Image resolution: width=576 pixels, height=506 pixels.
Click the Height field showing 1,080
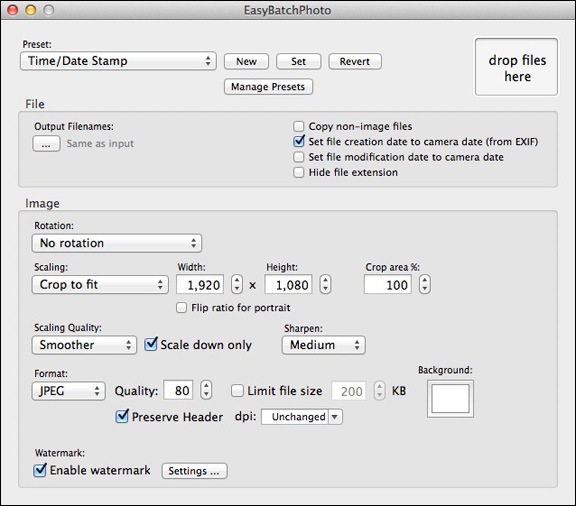tap(288, 284)
